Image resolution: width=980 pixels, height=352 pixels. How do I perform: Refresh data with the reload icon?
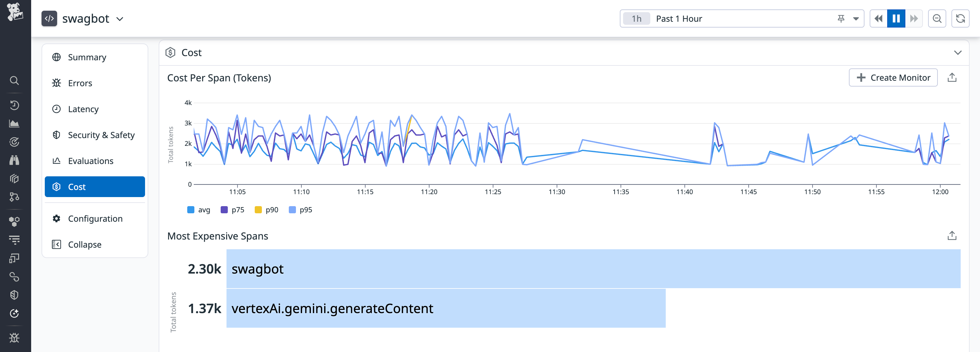pos(961,18)
